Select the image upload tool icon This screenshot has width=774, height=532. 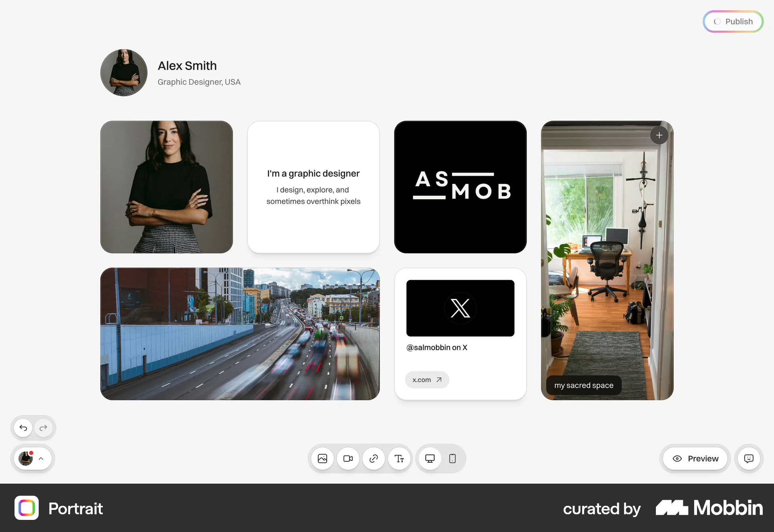tap(322, 459)
